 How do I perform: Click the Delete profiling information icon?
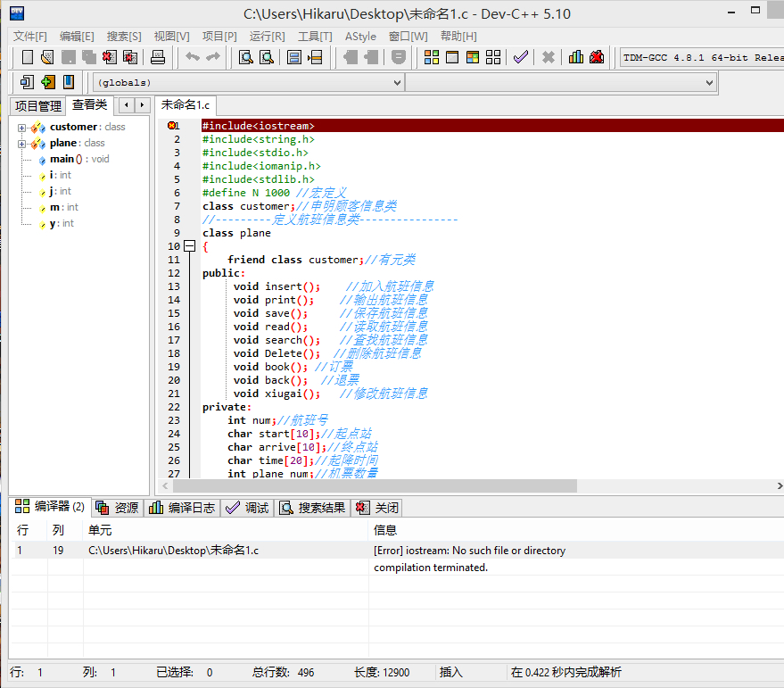click(x=597, y=57)
